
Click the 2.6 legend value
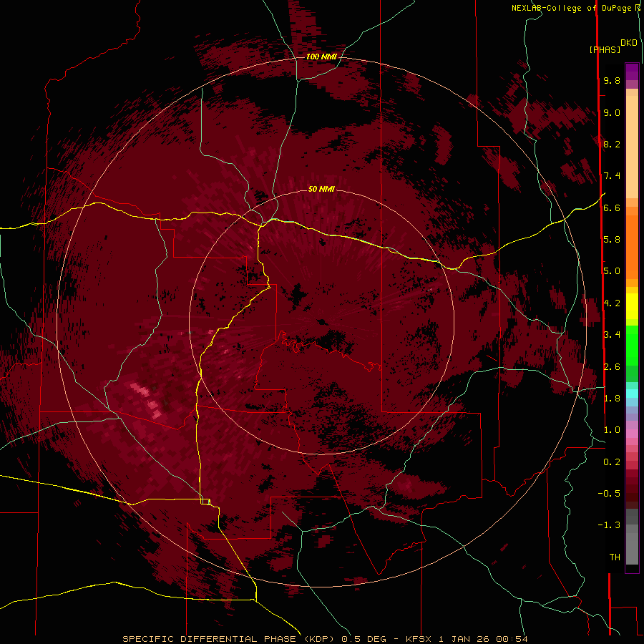(612, 367)
